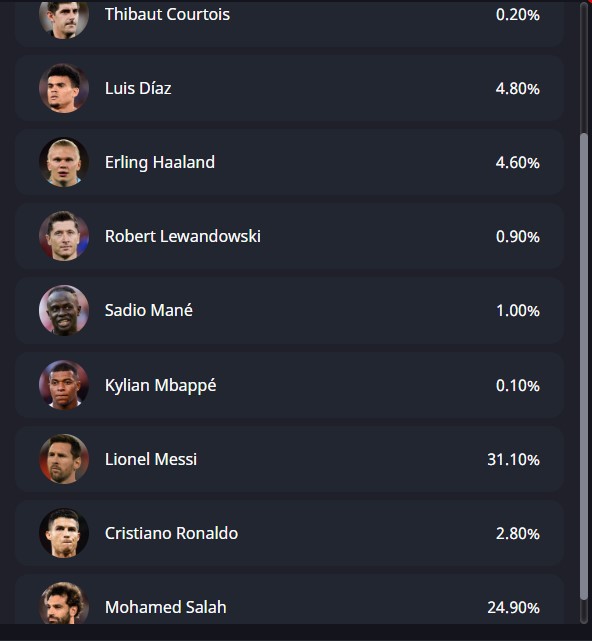The height and width of the screenshot is (641, 592).
Task: Click Kylian Mbappé's avatar photo
Action: pyautogui.click(x=64, y=385)
